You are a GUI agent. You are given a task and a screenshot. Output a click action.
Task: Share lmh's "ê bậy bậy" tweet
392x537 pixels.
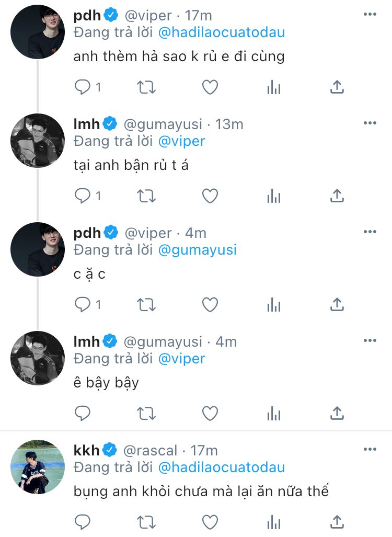(x=337, y=414)
